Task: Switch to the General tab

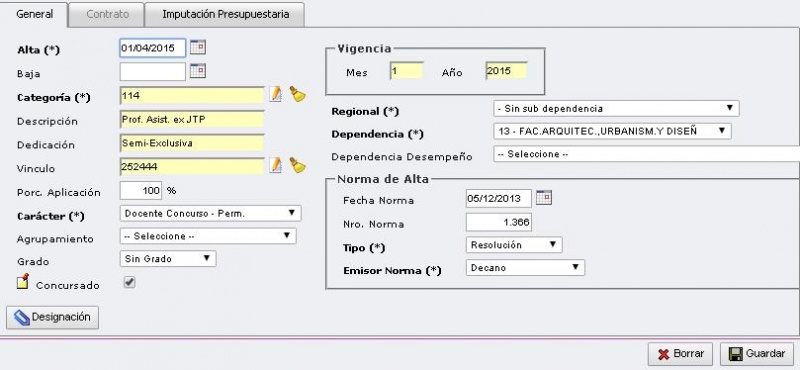Action: pos(34,14)
